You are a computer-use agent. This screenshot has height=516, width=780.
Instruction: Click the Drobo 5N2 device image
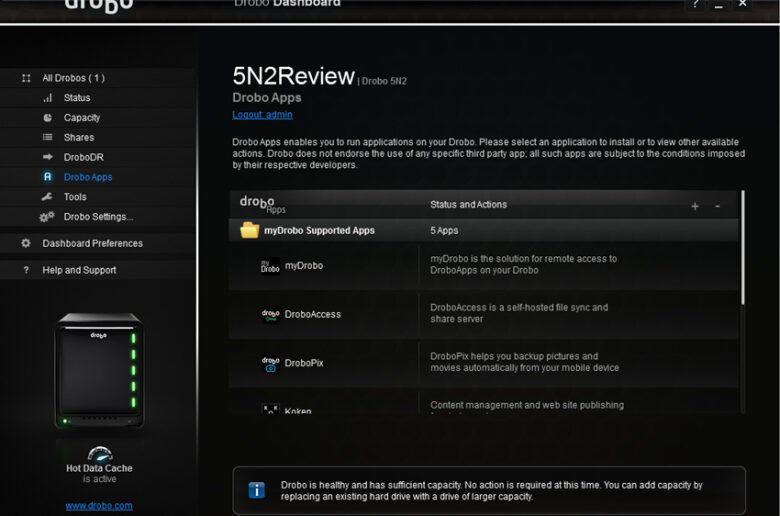(99, 371)
